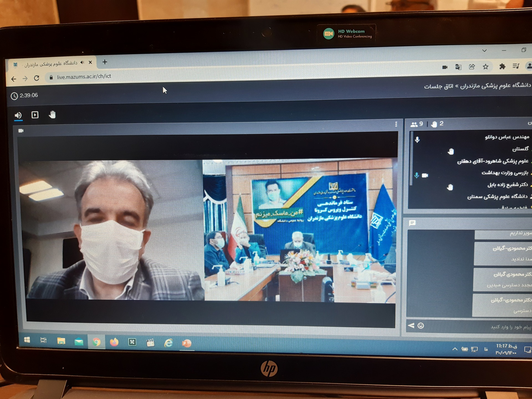
Task: Open Task View on taskbar
Action: [44, 340]
